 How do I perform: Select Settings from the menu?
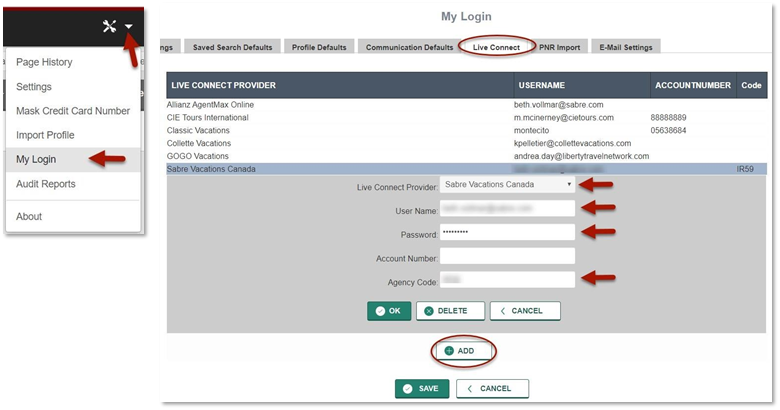click(34, 87)
